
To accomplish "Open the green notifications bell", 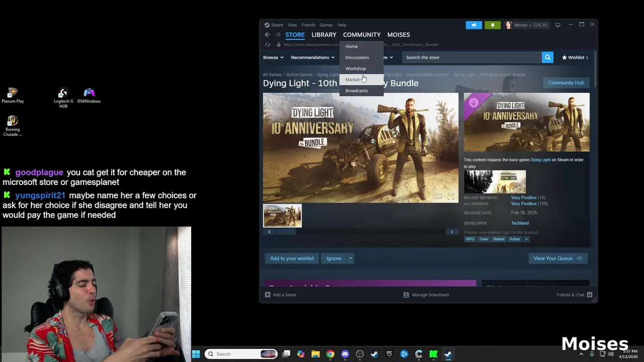I will point(493,25).
